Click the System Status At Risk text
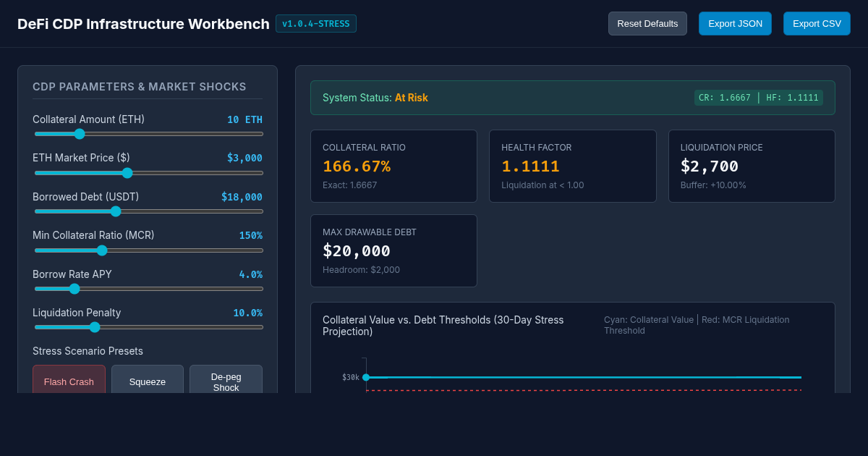Viewport: 868px width, 456px height. (375, 98)
